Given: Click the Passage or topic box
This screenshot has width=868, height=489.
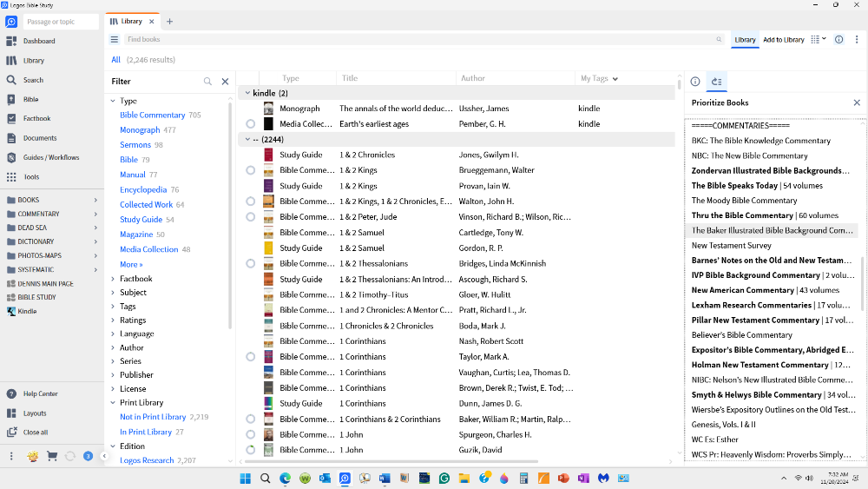Looking at the screenshot, I should click(x=61, y=22).
